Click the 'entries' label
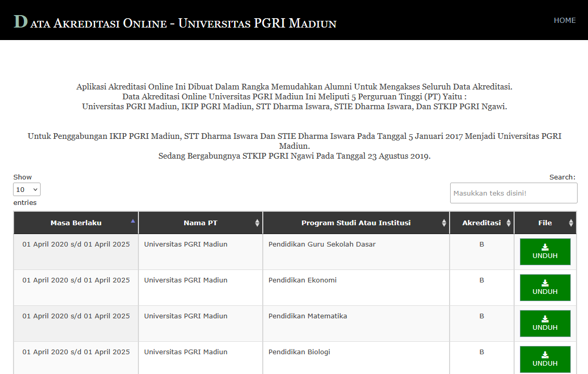The width and height of the screenshot is (588, 374). pos(25,203)
